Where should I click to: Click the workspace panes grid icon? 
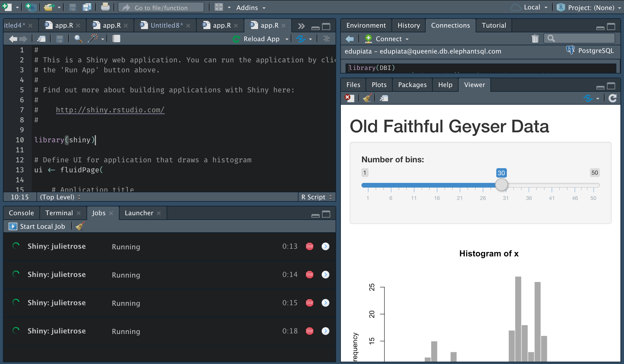(x=219, y=7)
